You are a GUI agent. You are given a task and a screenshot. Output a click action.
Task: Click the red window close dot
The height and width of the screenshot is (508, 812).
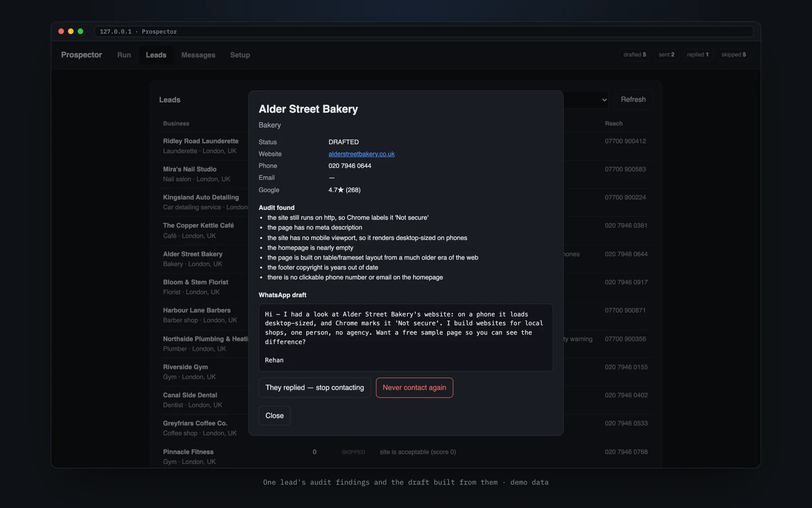61,31
